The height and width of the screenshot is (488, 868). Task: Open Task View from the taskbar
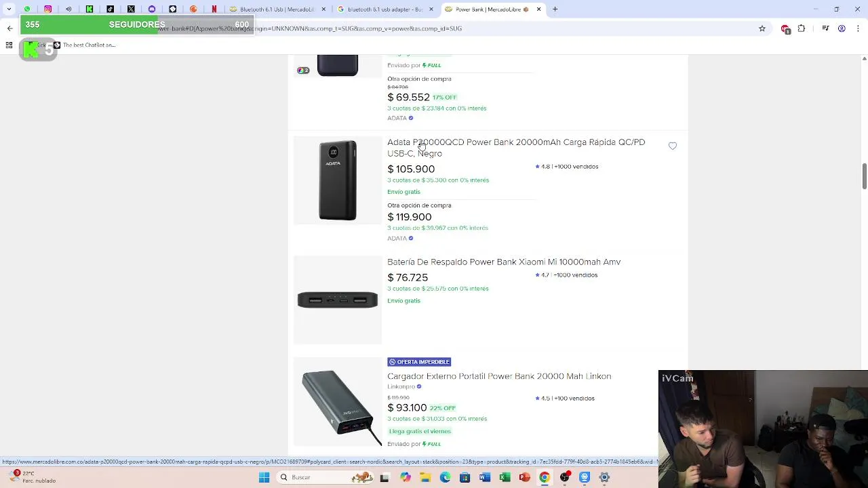click(384, 477)
